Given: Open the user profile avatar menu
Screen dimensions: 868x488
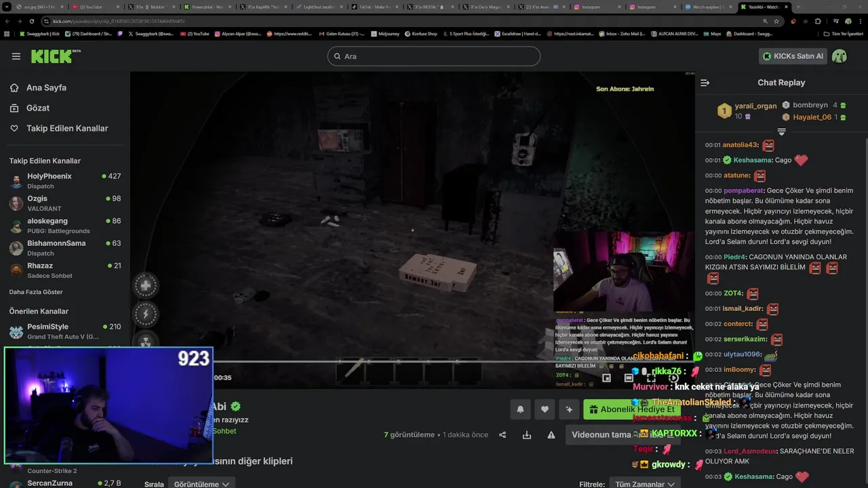Looking at the screenshot, I should [x=840, y=56].
